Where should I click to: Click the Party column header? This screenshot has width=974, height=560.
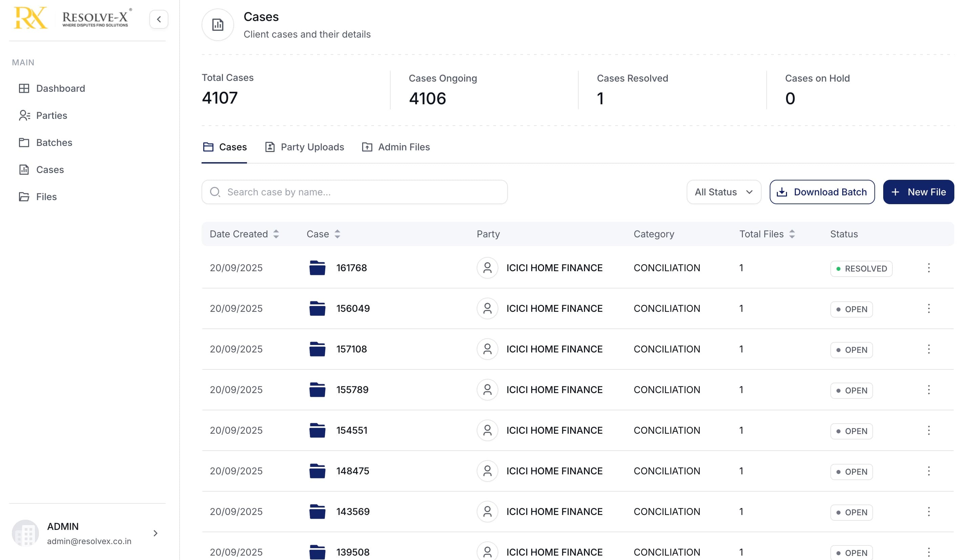tap(488, 234)
